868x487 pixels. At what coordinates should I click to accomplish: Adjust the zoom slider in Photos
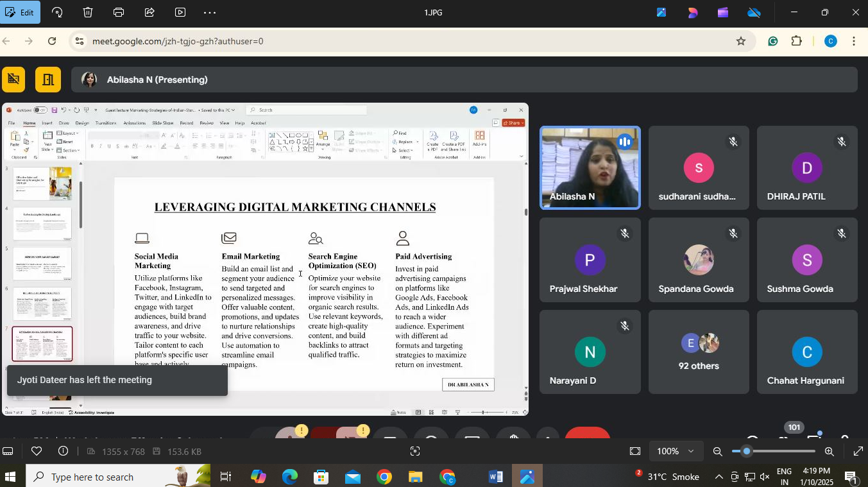click(x=747, y=451)
